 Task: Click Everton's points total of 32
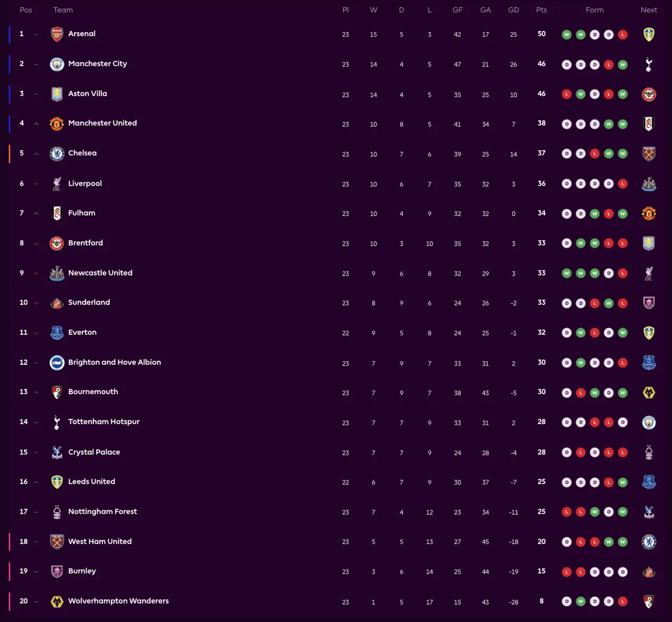pos(541,332)
